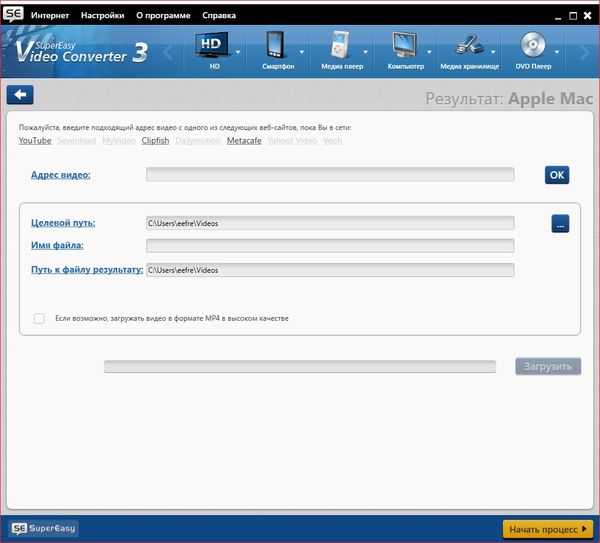Confirm video address with OK button
The height and width of the screenshot is (543, 600).
click(x=557, y=175)
